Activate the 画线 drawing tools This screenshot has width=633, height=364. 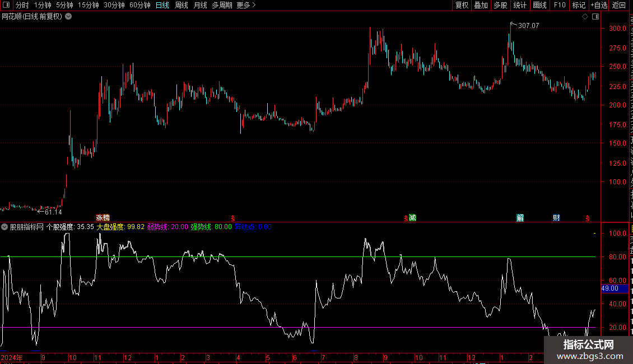(539, 5)
